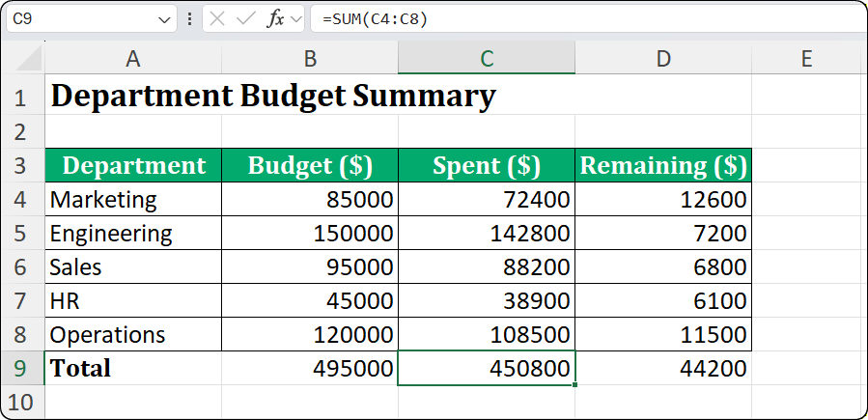This screenshot has height=420, width=868.
Task: Click Operations remaining value 11500
Action: [x=663, y=334]
